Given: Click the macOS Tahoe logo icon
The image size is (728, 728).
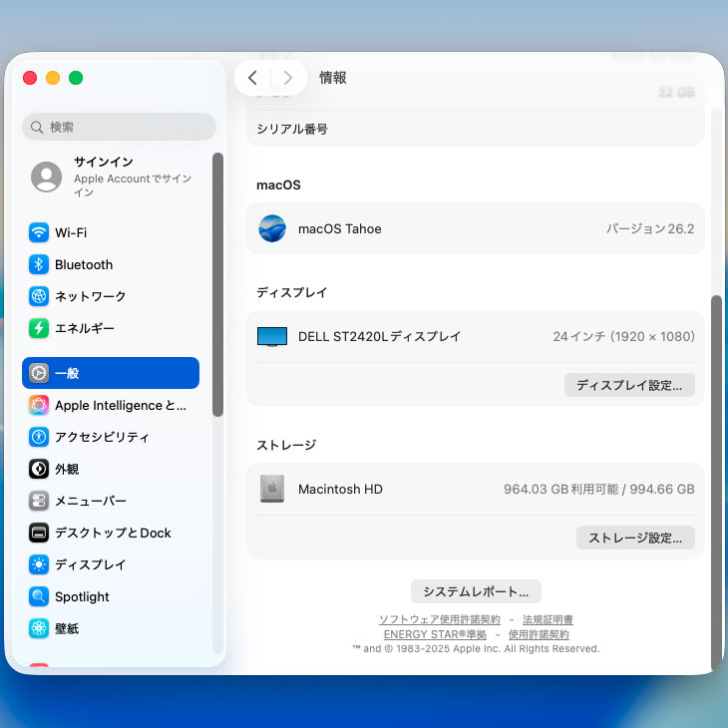Looking at the screenshot, I should (272, 228).
